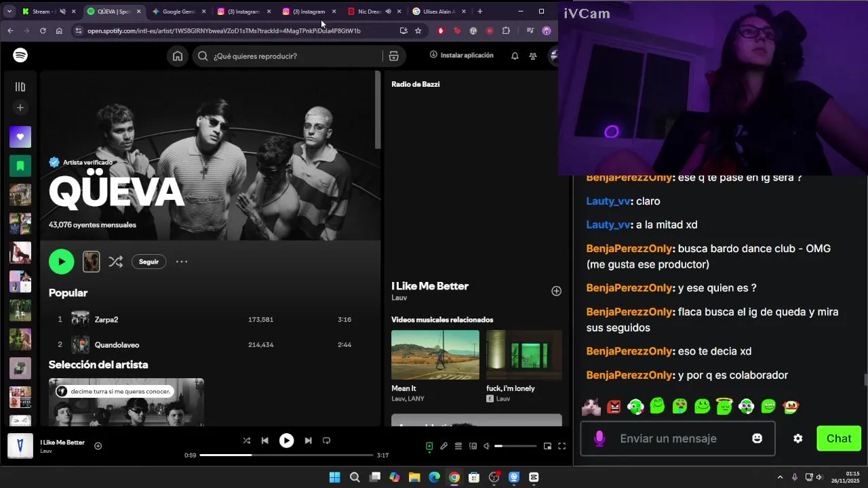The width and height of the screenshot is (868, 488).
Task: Open File Explorer from taskbar
Action: click(414, 477)
